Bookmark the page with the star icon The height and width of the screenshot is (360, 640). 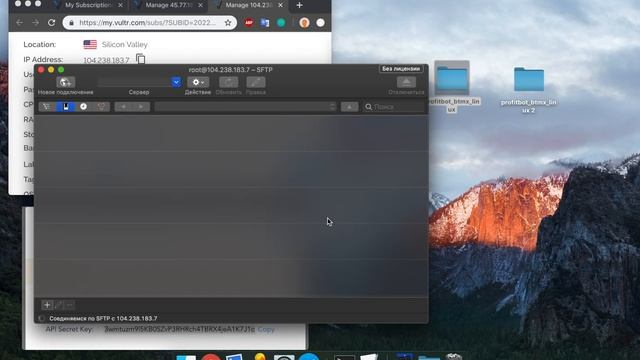(228, 23)
